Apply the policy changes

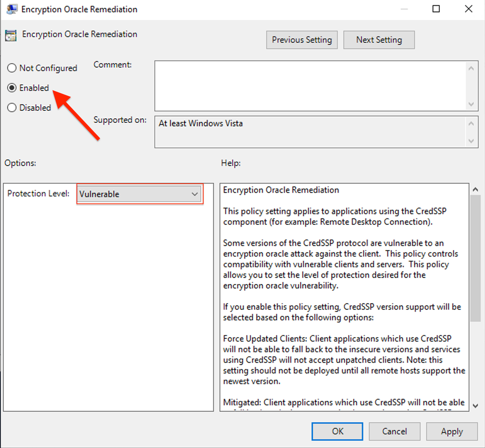coord(452,431)
